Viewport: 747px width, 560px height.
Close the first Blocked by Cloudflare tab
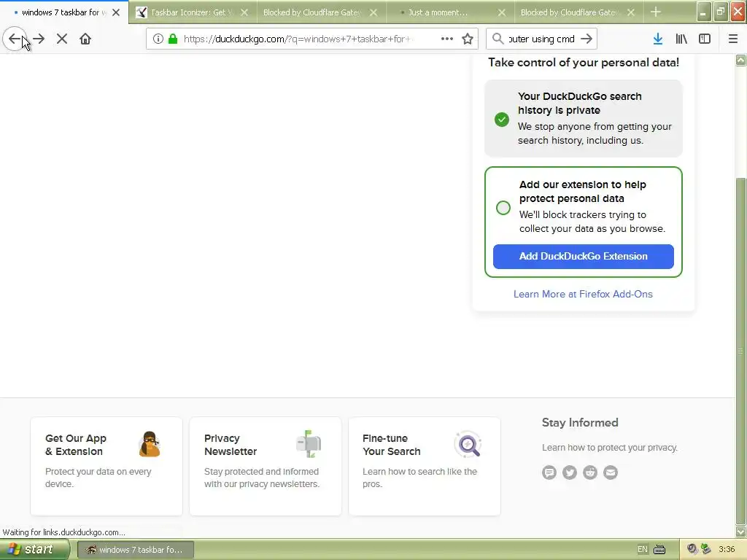point(373,12)
